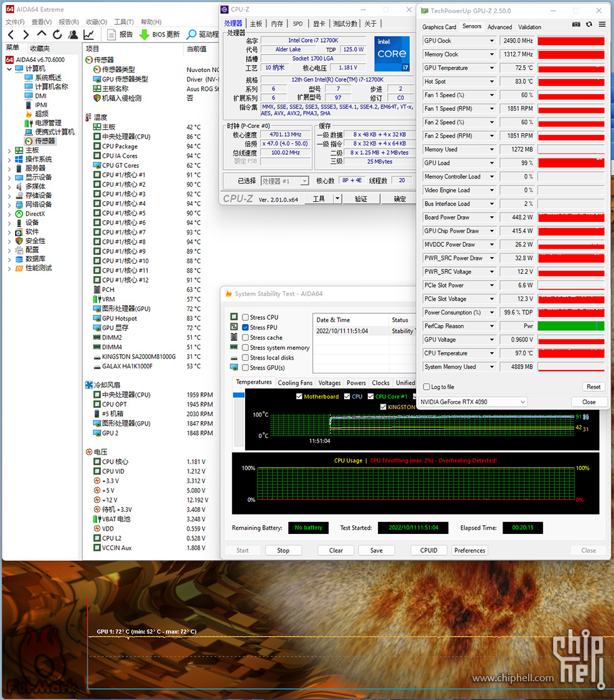Select 系统概述 in the AIDA64 tree
614x700 pixels.
pos(48,78)
